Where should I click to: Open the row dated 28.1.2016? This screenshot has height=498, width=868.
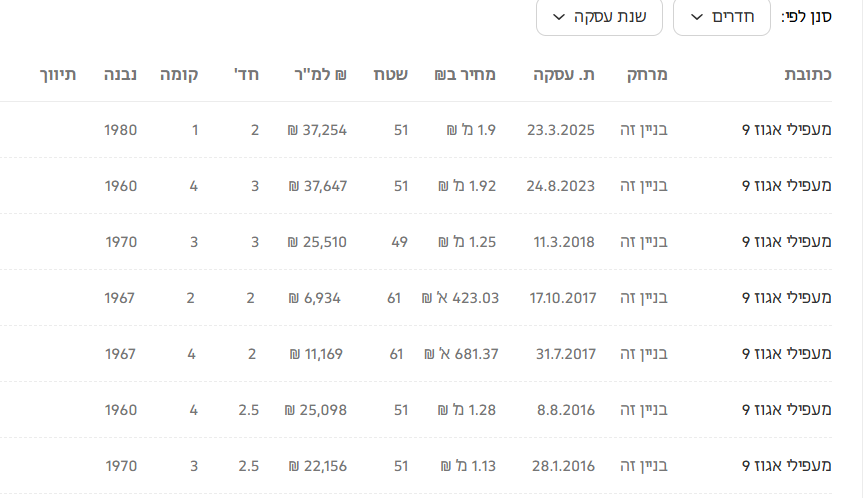coord(561,466)
